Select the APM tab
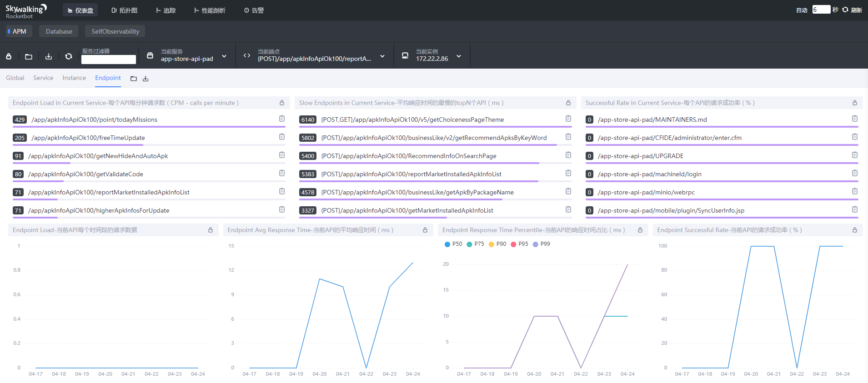868x383 pixels. pyautogui.click(x=19, y=31)
